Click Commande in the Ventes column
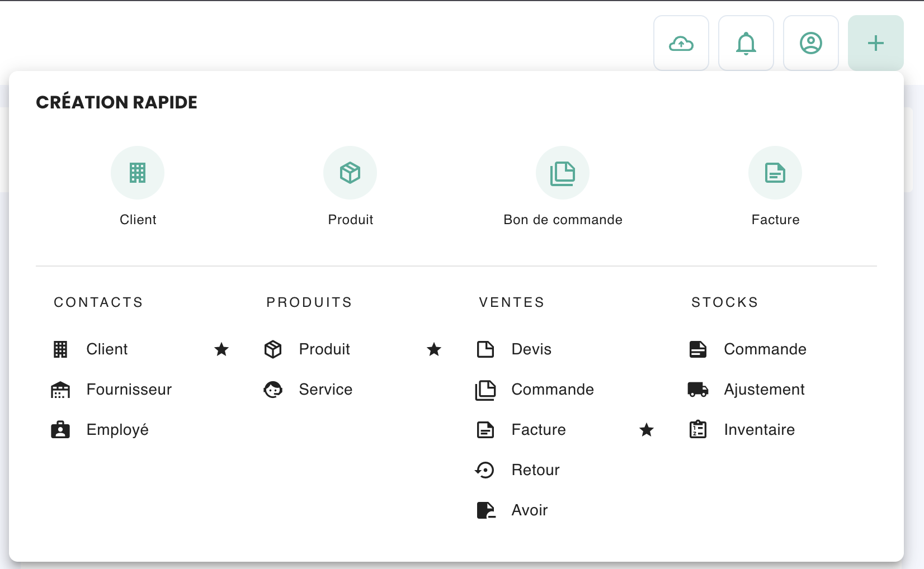Viewport: 924px width, 569px height. pos(553,390)
